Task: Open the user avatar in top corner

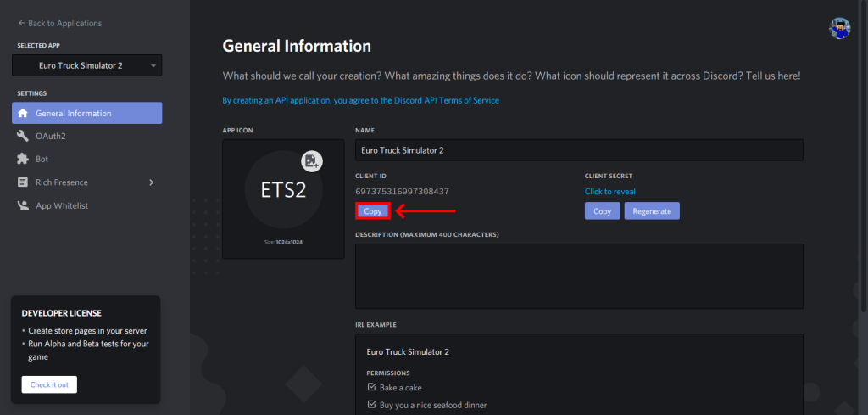Action: click(x=839, y=28)
